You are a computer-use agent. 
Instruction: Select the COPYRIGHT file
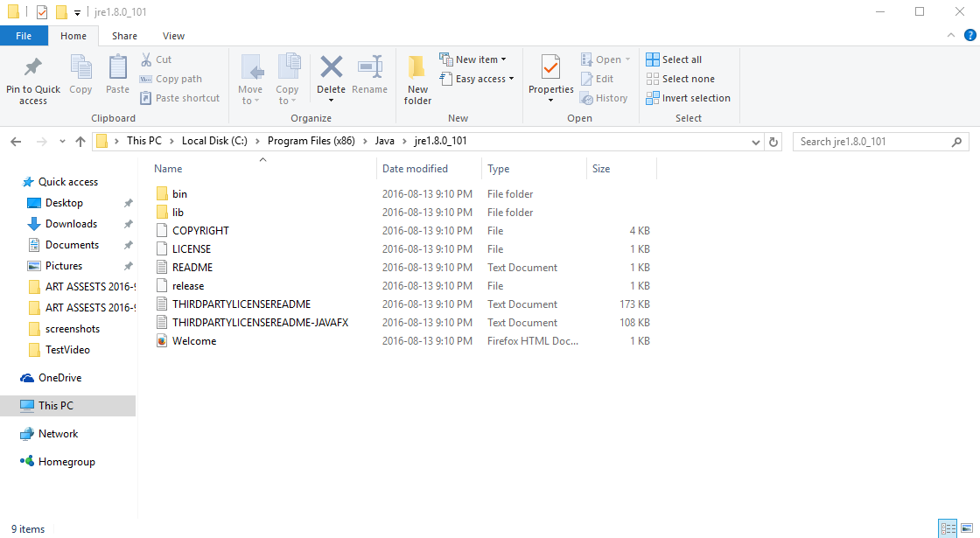pyautogui.click(x=200, y=231)
